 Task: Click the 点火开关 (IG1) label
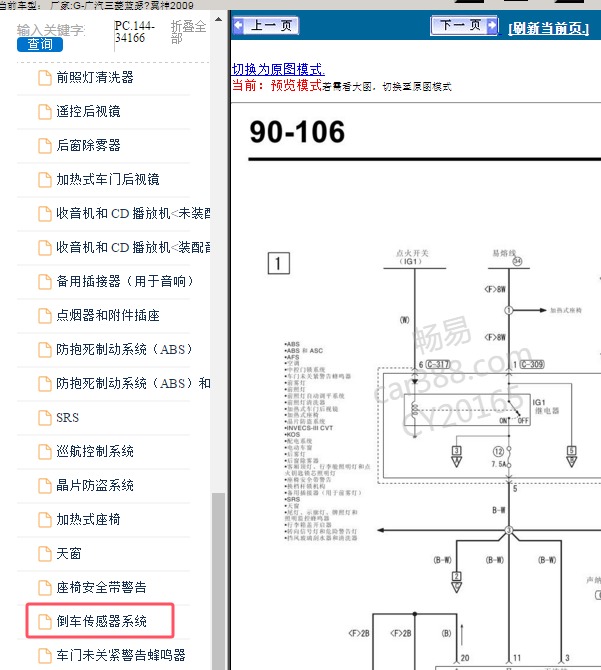412,257
